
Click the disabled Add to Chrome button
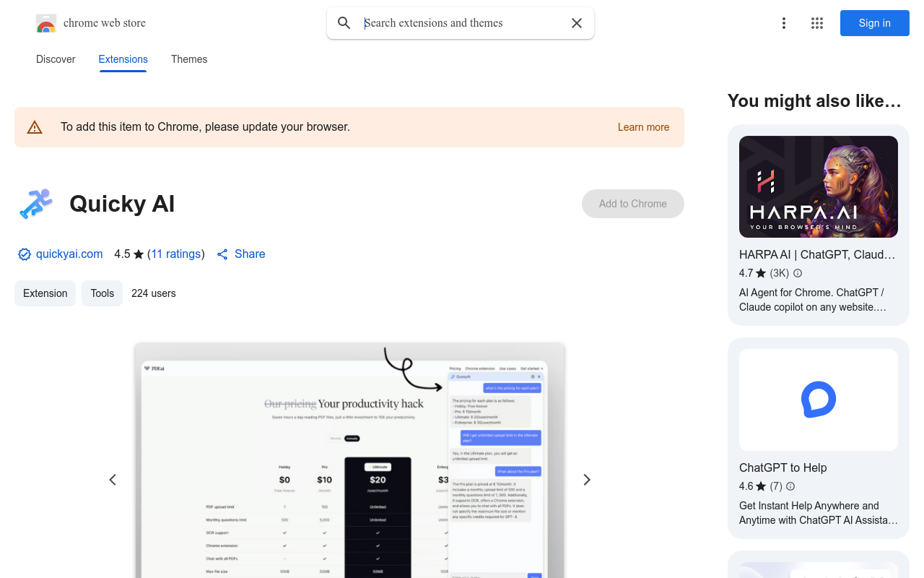633,204
